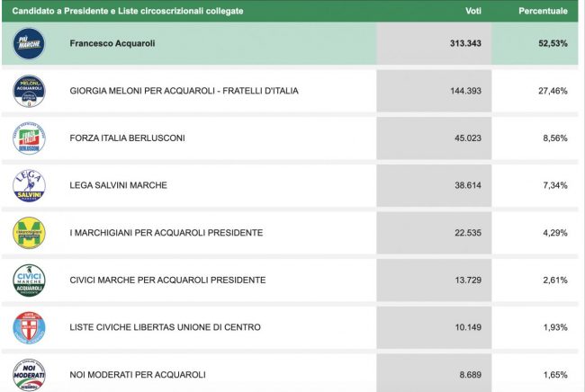Click I Marchigiani per Acquaroli Presidente text
Image resolution: width=585 pixels, height=392 pixels.
[166, 233]
